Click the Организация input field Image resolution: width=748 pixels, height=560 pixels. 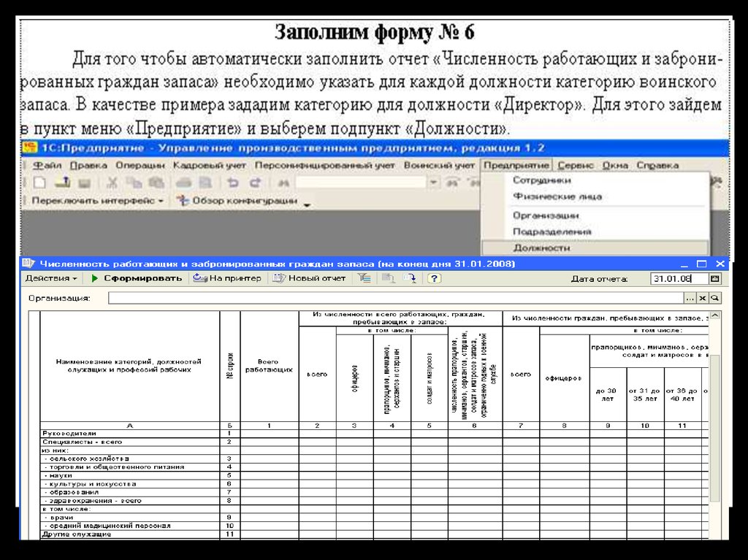click(395, 298)
